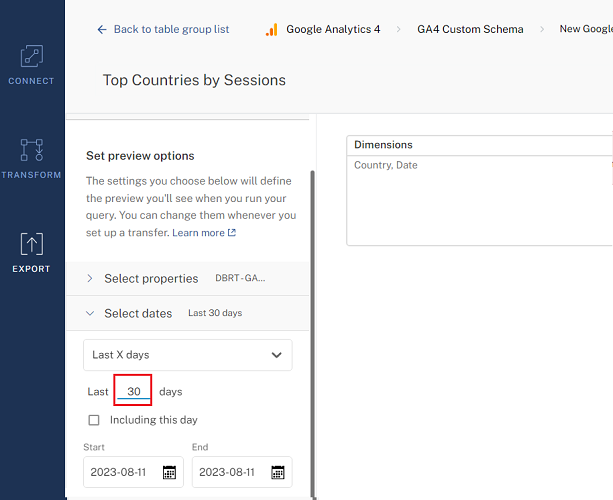Image resolution: width=613 pixels, height=500 pixels.
Task: Open the Transform section icon
Action: click(32, 150)
